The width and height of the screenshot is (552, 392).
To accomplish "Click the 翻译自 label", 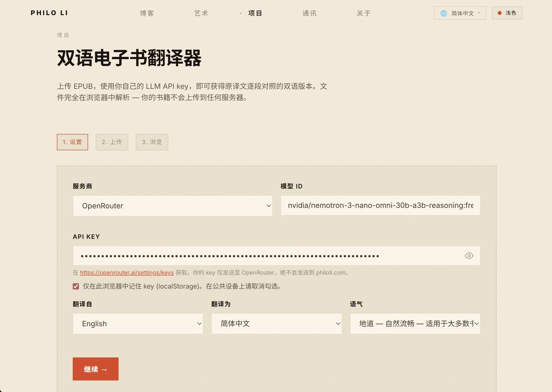I will (83, 304).
